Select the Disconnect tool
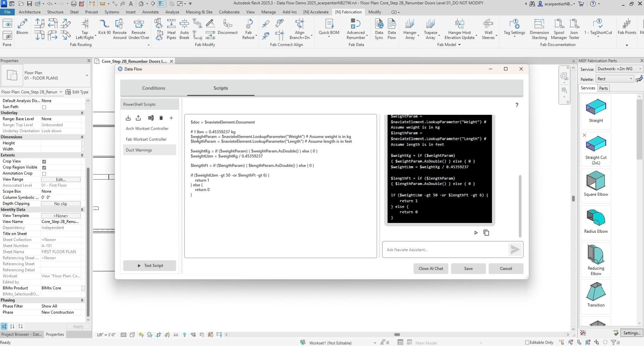Image resolution: width=644 pixels, height=346 pixels. (227, 27)
